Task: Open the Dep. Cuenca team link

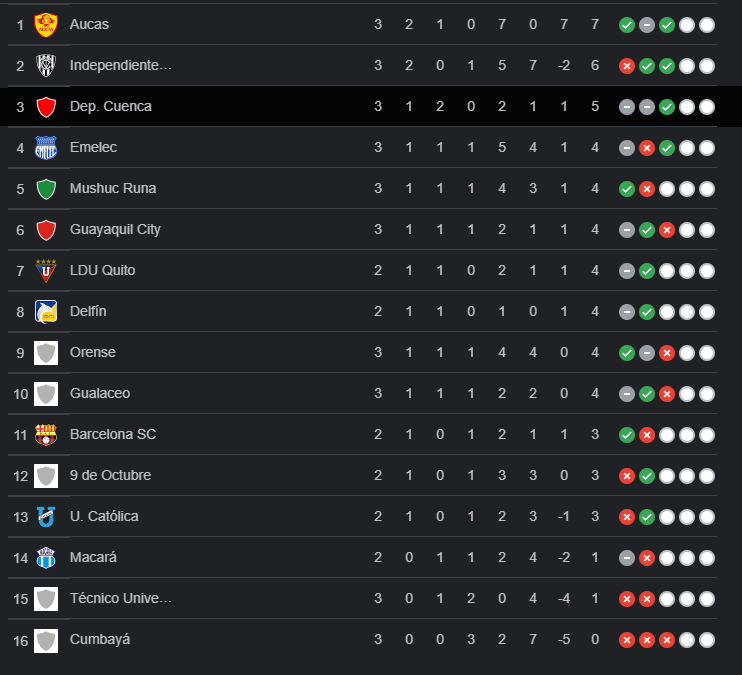Action: coord(111,106)
